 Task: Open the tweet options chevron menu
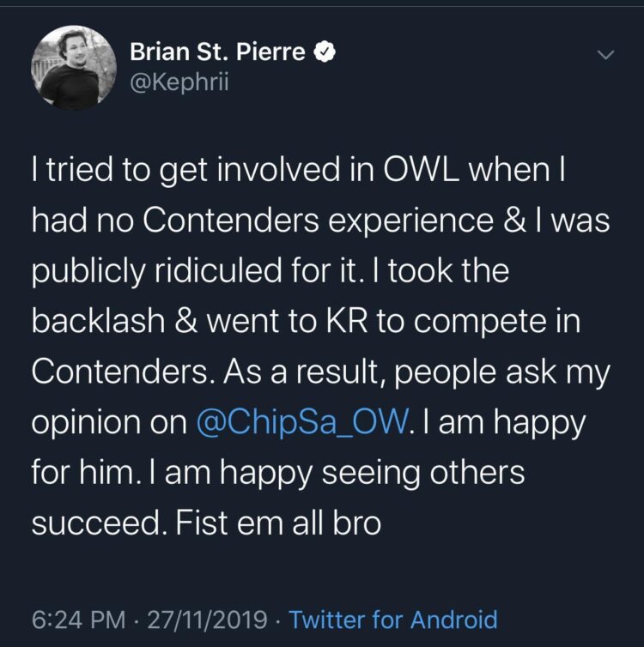click(605, 56)
